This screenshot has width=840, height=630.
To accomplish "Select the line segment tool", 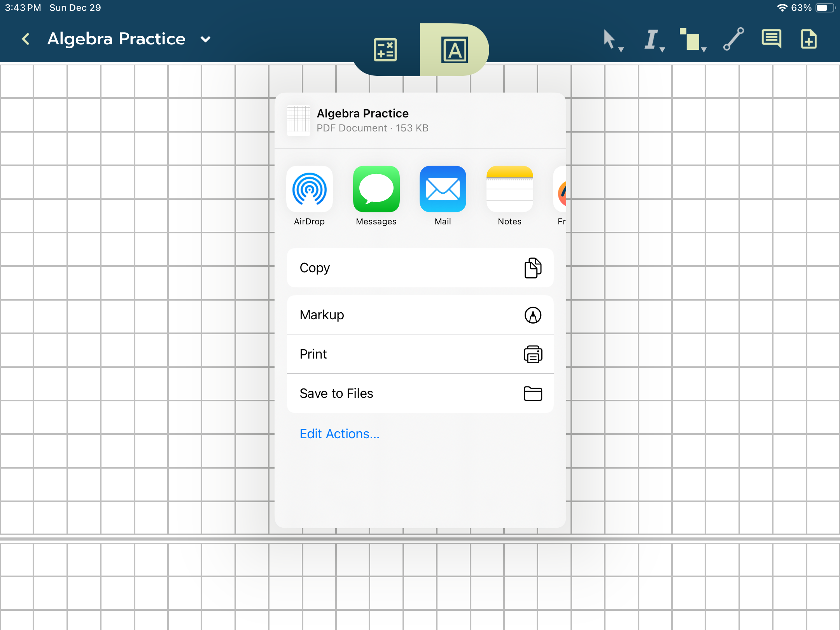I will [733, 39].
